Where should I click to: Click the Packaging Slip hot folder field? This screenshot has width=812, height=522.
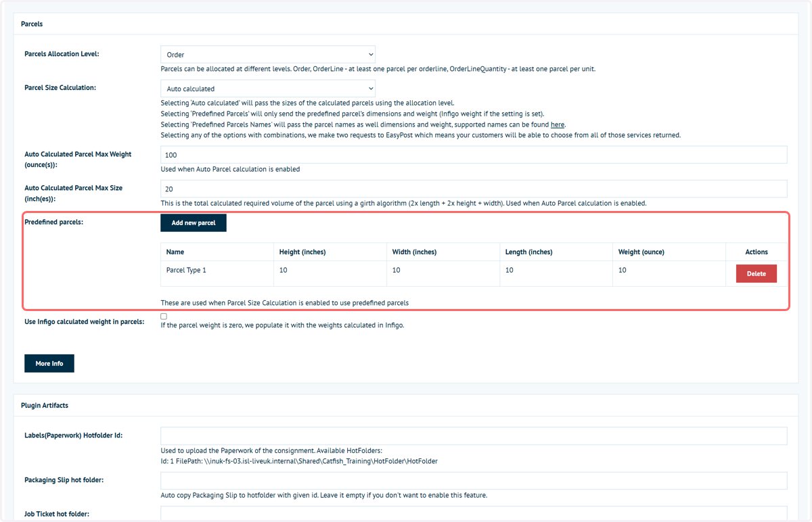click(474, 481)
